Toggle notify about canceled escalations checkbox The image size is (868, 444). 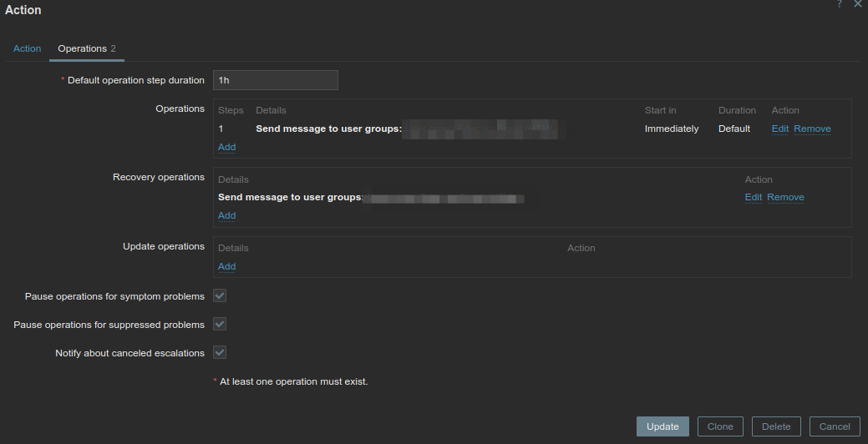pos(221,353)
